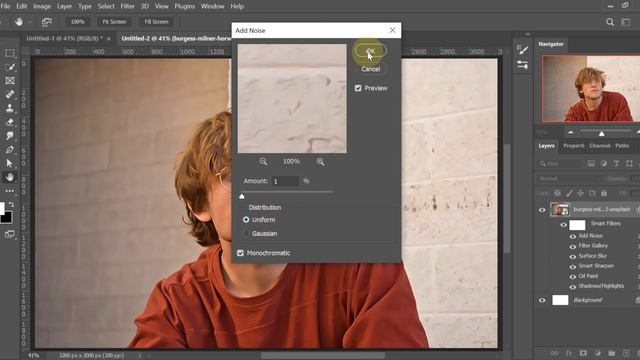640x360 pixels.
Task: Zoom in on Add Noise preview
Action: [x=320, y=162]
